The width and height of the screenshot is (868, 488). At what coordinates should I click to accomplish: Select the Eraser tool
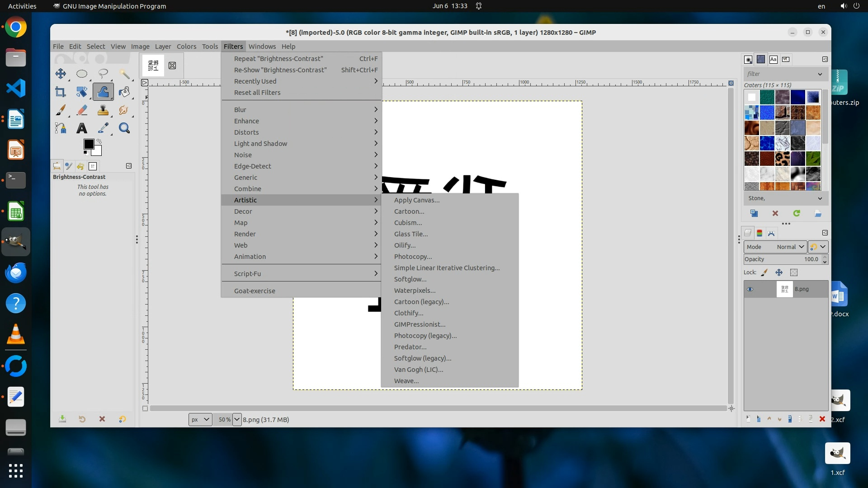81,110
